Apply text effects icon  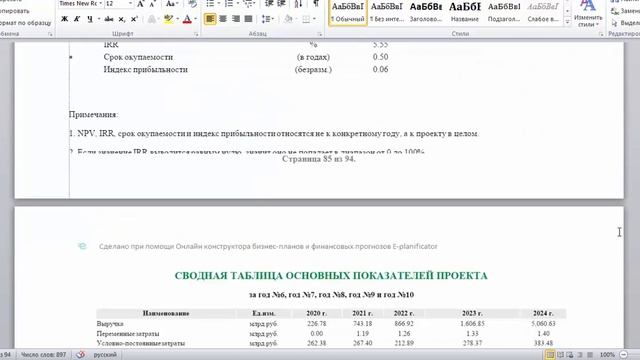click(x=151, y=19)
